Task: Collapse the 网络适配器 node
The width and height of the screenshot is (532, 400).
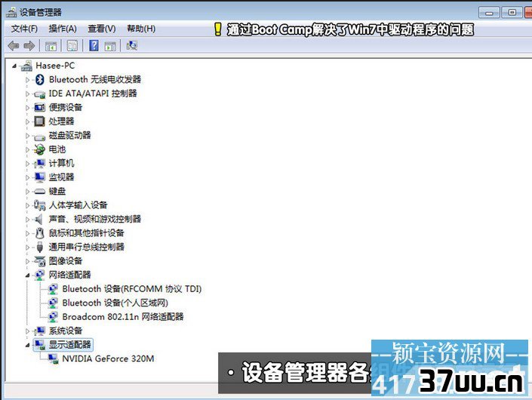Action: [x=28, y=275]
